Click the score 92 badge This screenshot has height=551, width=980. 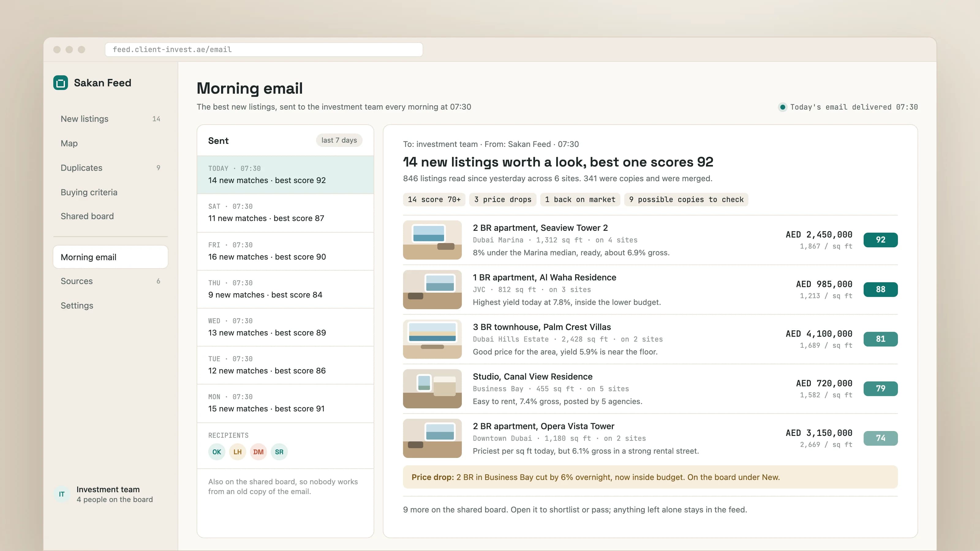[x=880, y=240]
